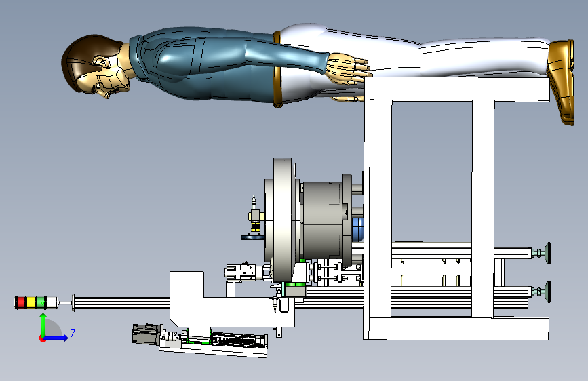Screen dimensions: 588x381
Task: Select the large round flange disc
Action: point(282,220)
